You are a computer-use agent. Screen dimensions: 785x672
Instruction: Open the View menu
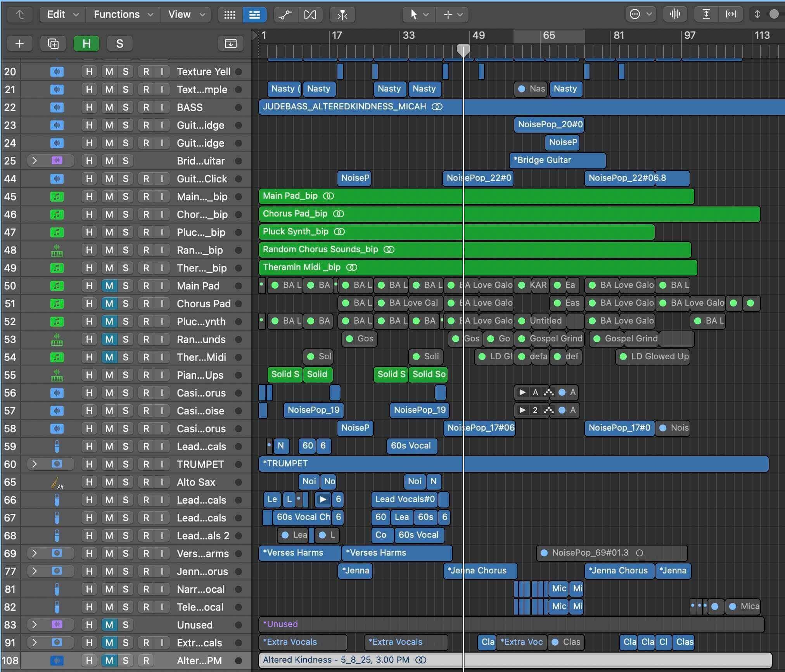click(186, 15)
